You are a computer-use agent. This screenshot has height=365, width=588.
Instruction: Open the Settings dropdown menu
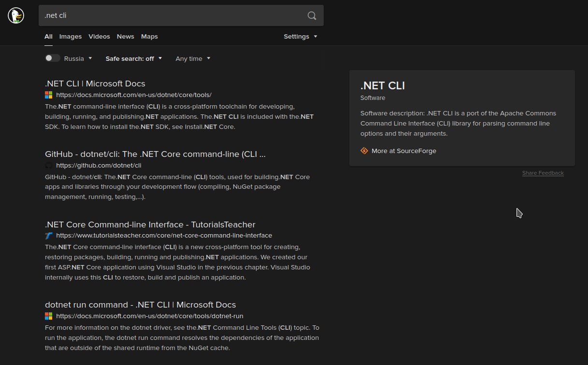(x=301, y=36)
